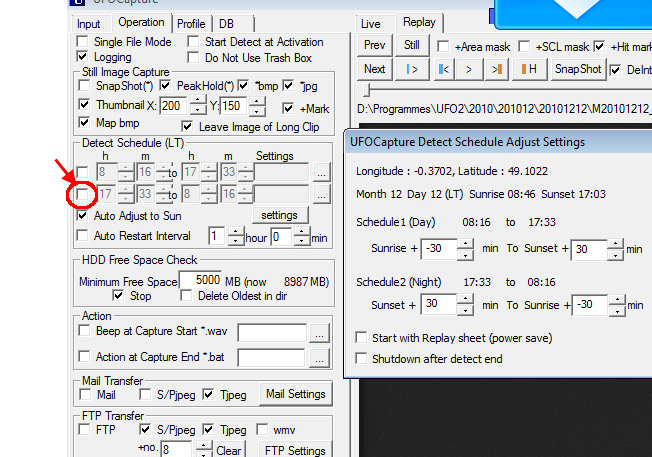This screenshot has width=652, height=457.
Task: Open browse button for second schedule settings
Action: tap(320, 193)
